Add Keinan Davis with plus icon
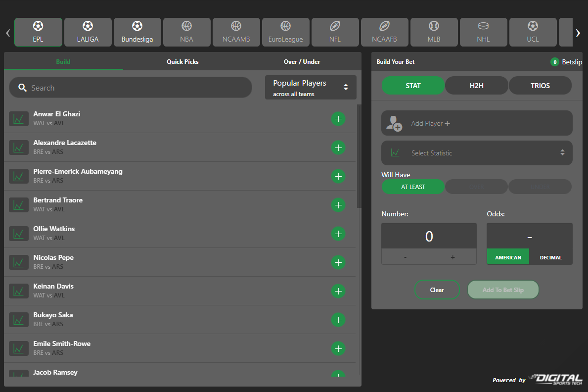 click(338, 292)
